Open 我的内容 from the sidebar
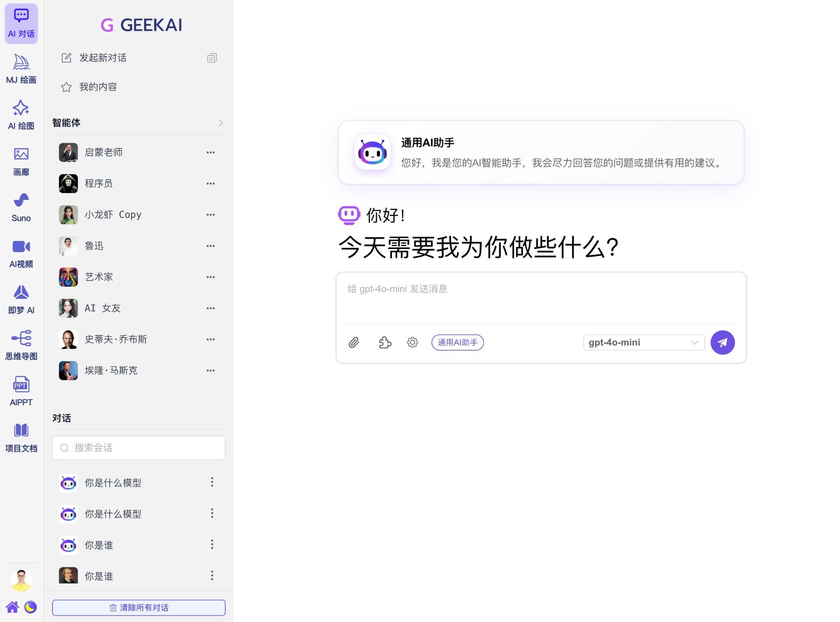 pyautogui.click(x=98, y=87)
